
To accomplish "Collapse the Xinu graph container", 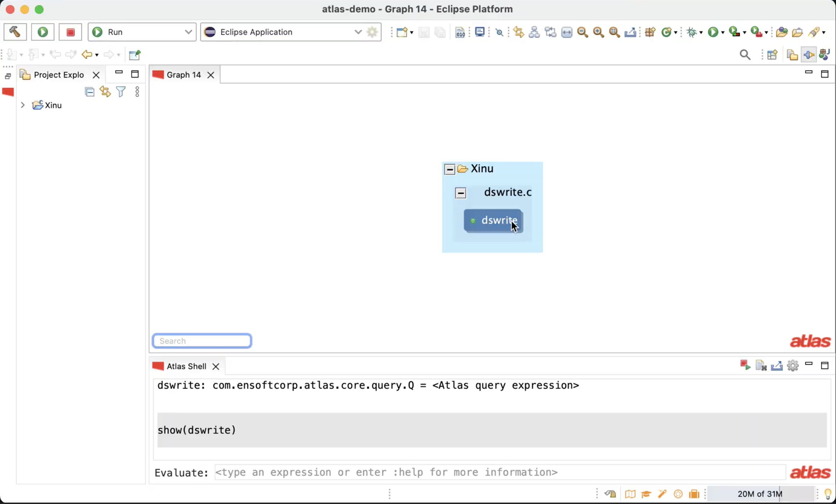I will pyautogui.click(x=450, y=169).
